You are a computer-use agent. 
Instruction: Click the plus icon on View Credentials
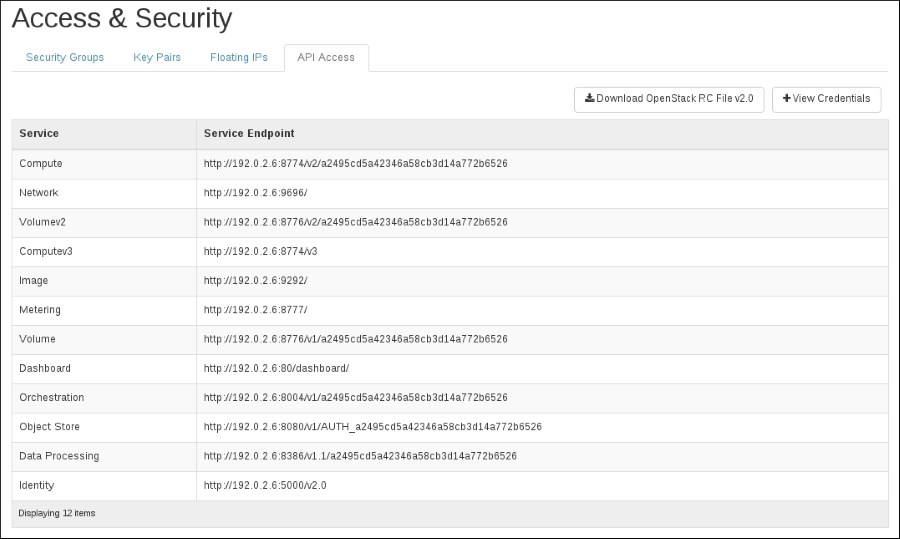point(786,99)
